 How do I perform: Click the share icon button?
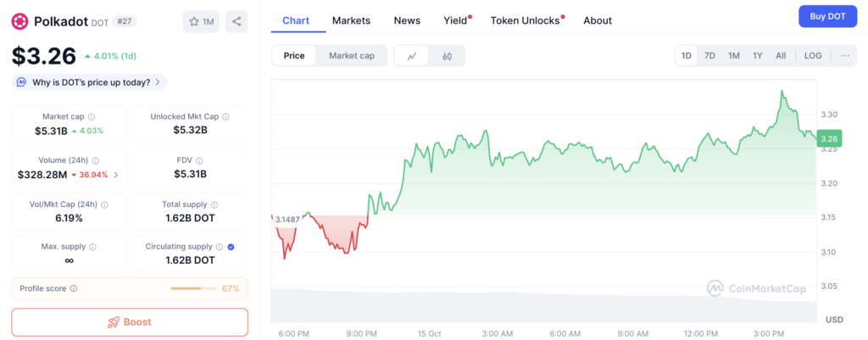tap(237, 21)
